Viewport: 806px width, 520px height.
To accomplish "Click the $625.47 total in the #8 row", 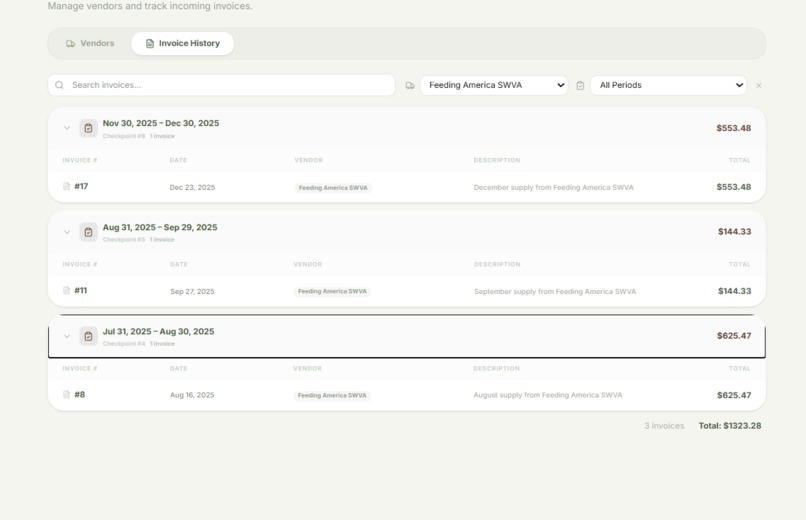I will [734, 395].
